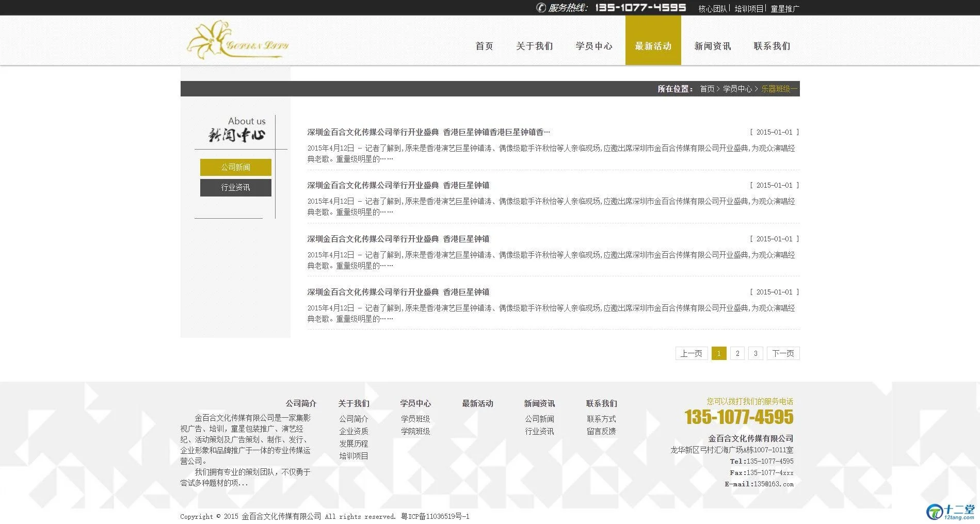Screen dimensions: 980x524
Task: Jump to page 2 in pagination
Action: click(737, 353)
